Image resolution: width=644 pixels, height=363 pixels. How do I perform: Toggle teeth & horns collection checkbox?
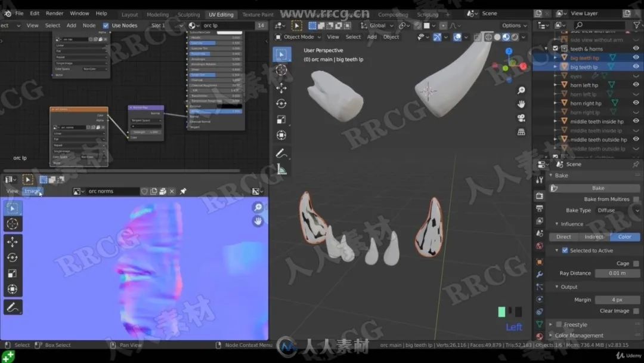coord(555,48)
